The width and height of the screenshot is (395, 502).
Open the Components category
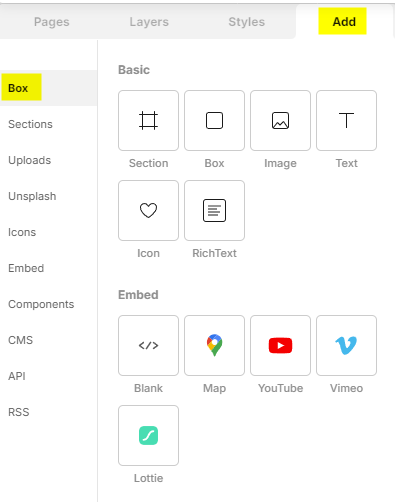(48, 304)
